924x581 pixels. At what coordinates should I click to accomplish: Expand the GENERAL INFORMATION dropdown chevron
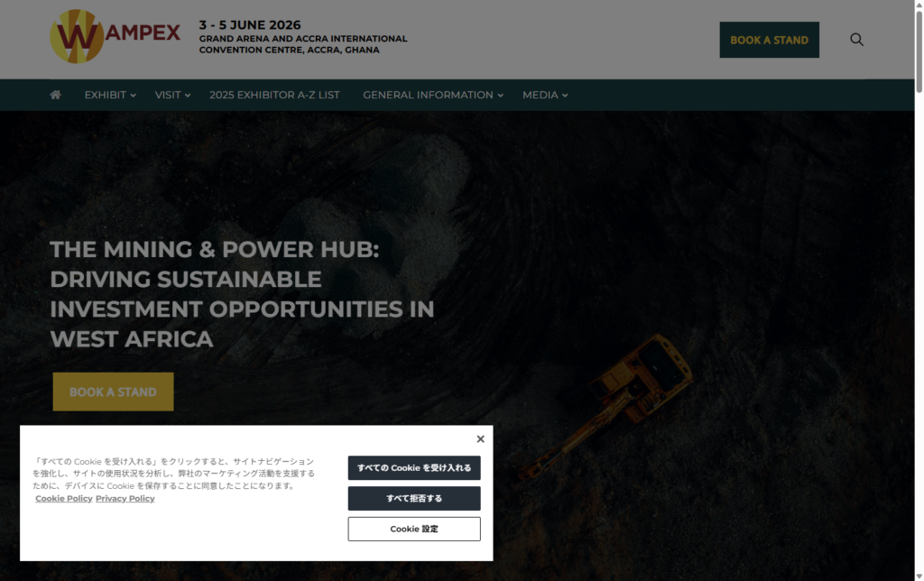point(501,96)
